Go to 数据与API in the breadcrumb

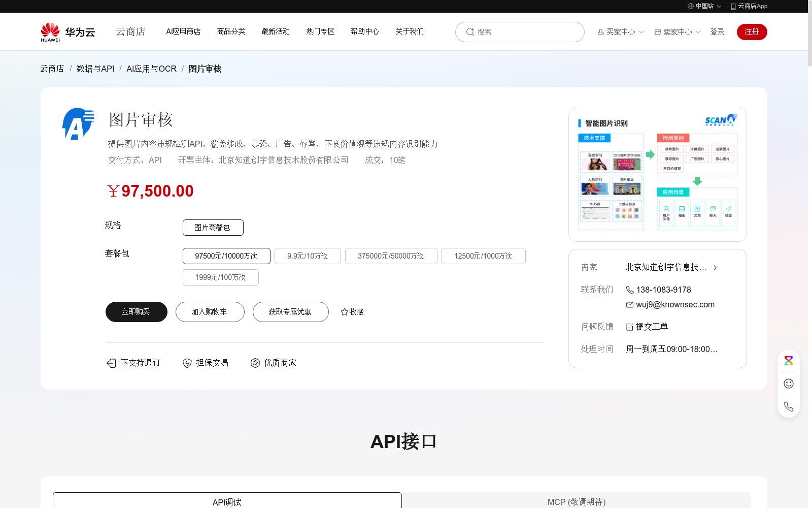pos(95,69)
